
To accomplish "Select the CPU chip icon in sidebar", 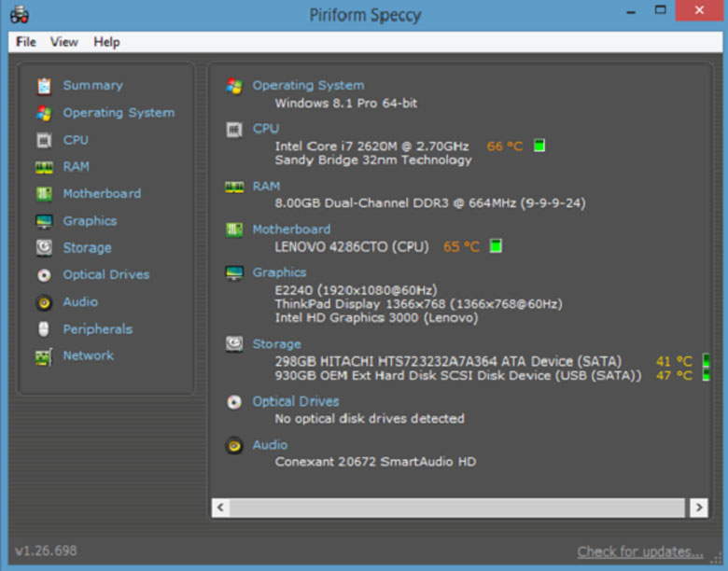I will [44, 140].
